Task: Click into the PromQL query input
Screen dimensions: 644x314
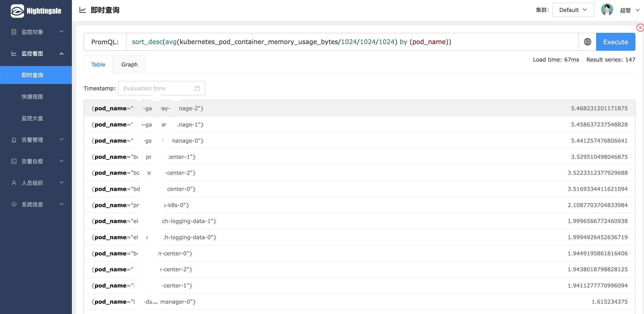Action: 350,42
